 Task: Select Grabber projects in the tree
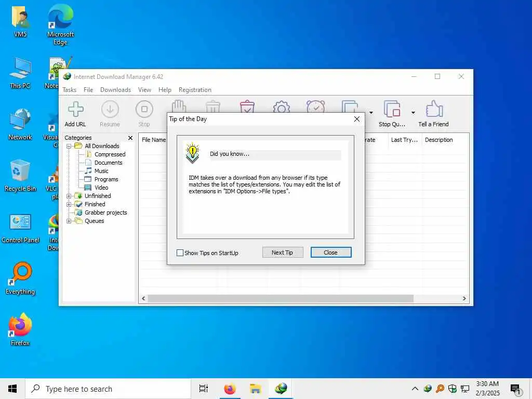(105, 212)
